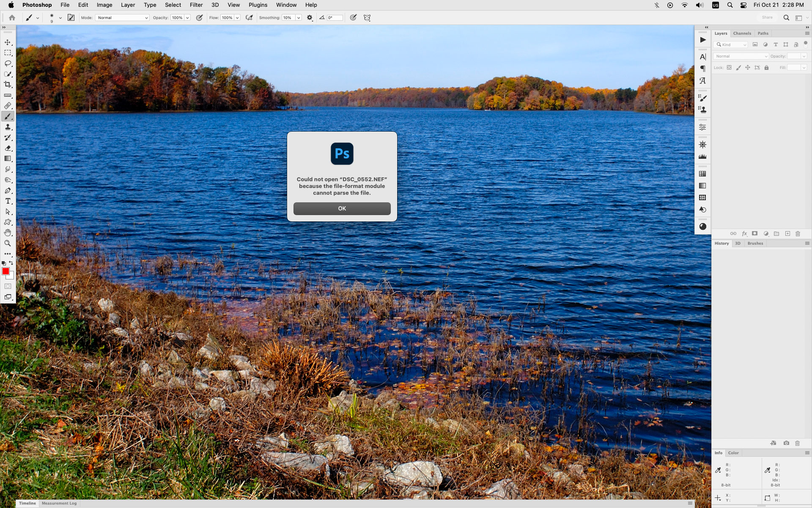Select the Lasso tool
Viewport: 812px width, 508px height.
click(x=8, y=63)
